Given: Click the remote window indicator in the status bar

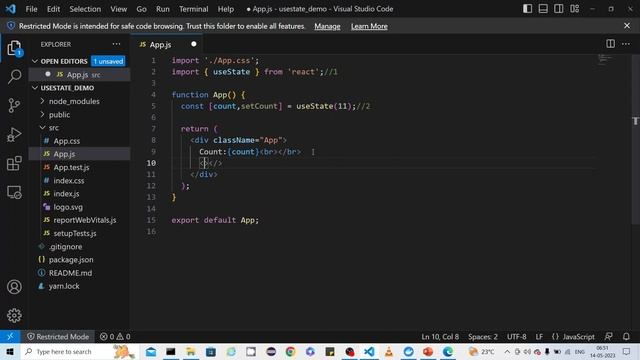Looking at the screenshot, I should pos(10,337).
